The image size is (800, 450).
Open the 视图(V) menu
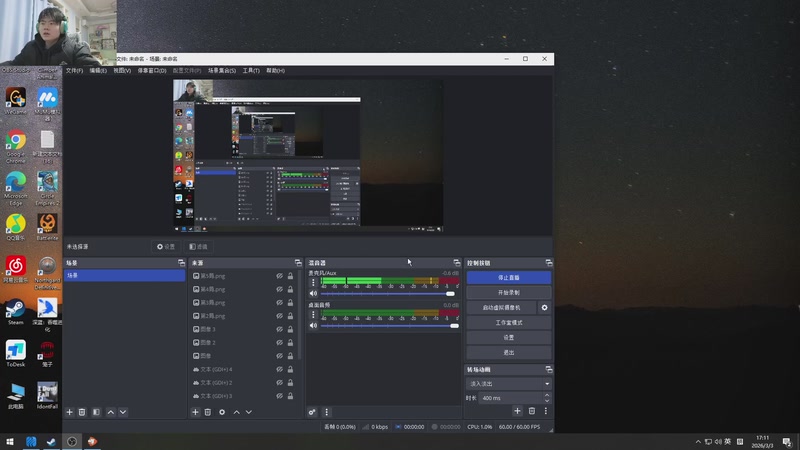pos(122,70)
